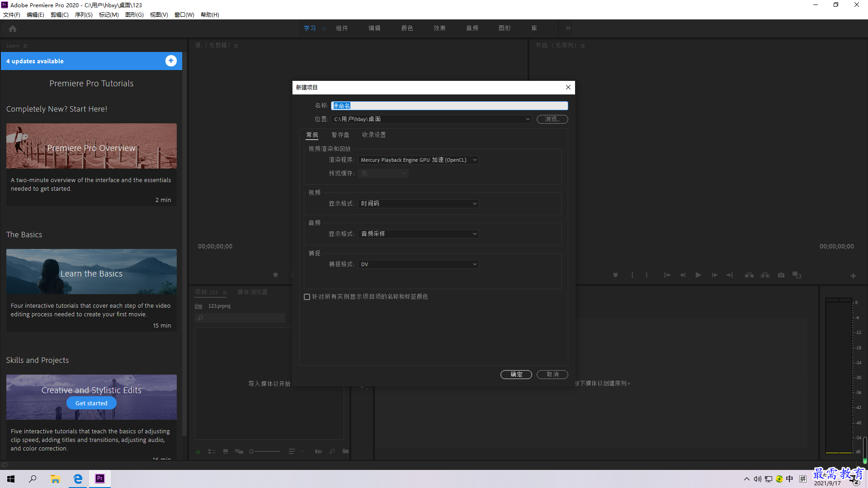This screenshot has height=488, width=868.
Task: Open sort icons menu in Project panel
Action: [292, 451]
